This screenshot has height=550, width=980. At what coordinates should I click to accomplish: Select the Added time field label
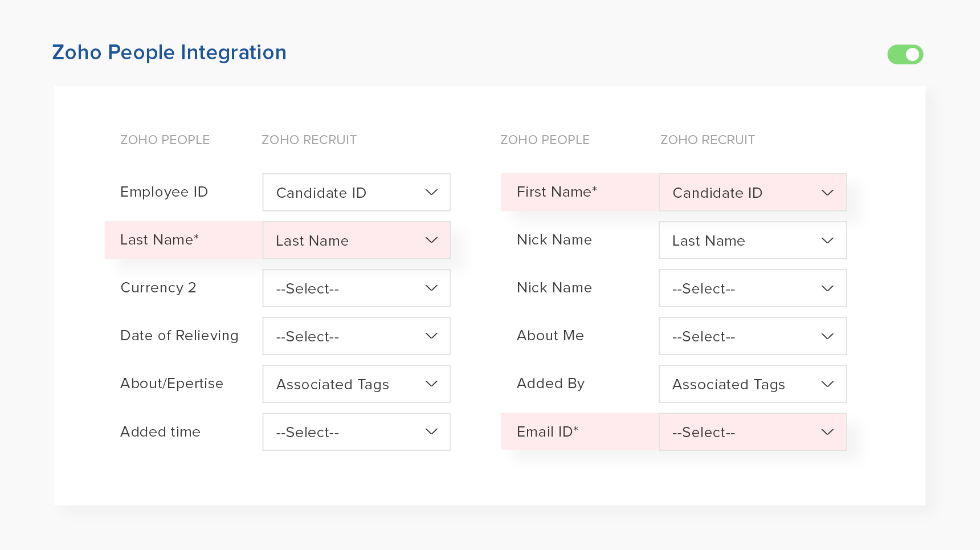160,432
